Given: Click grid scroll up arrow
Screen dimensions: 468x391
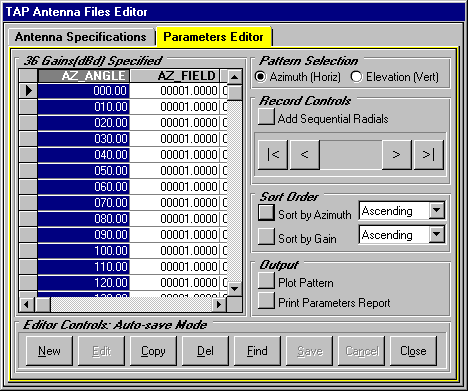Looking at the screenshot, I should point(235,78).
